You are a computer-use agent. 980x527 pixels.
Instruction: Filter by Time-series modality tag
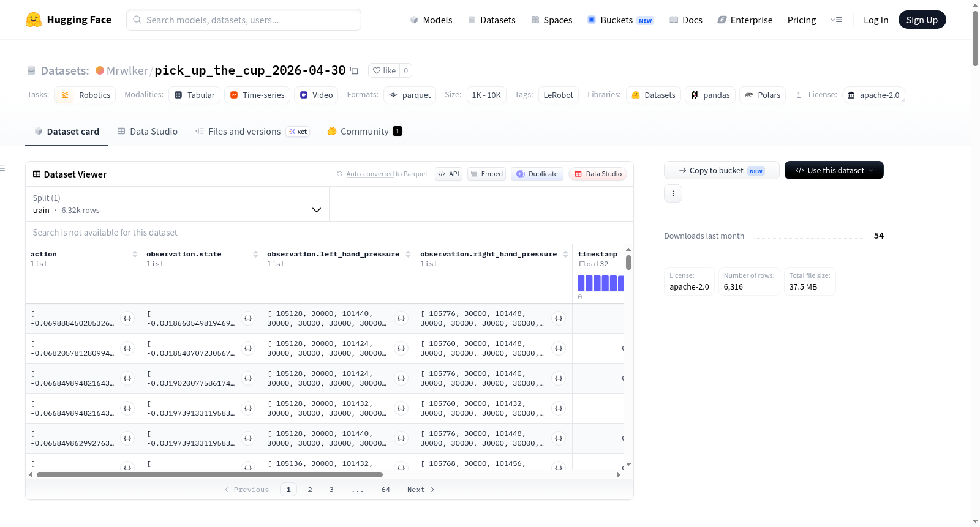[x=257, y=95]
